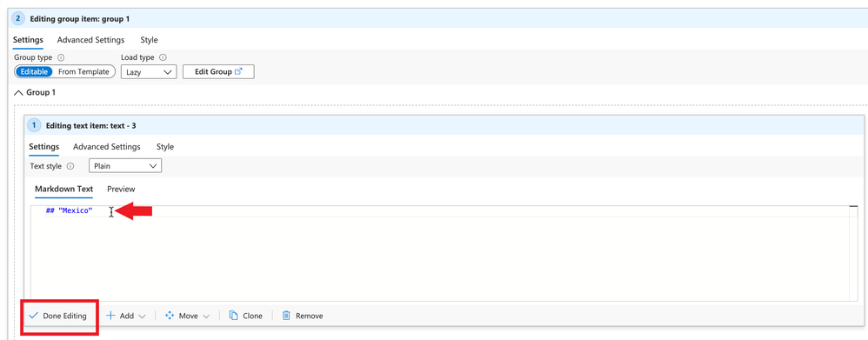Click the Edit Group button
This screenshot has height=340, width=868.
click(218, 72)
